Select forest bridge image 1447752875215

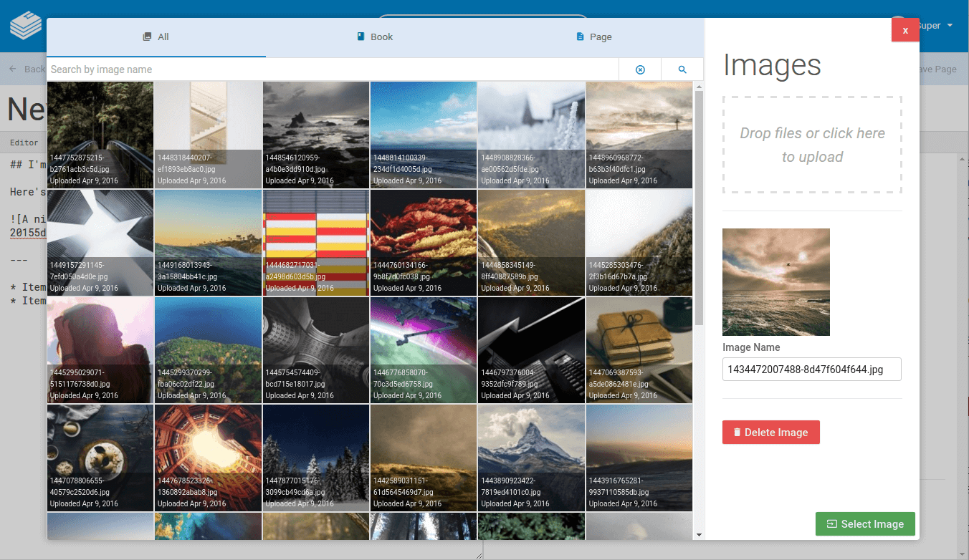click(100, 135)
